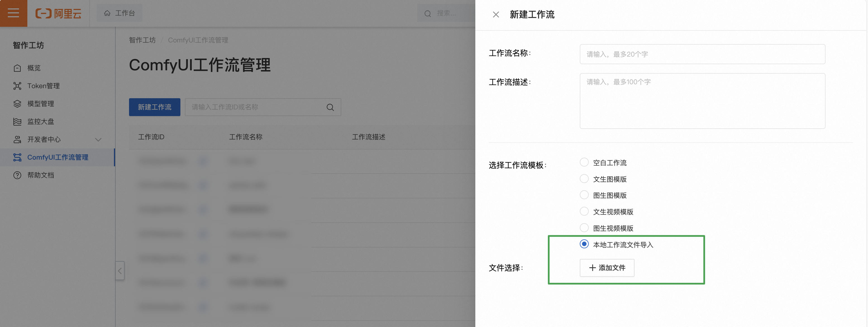Select the 空白工作流 template option

coord(584,162)
